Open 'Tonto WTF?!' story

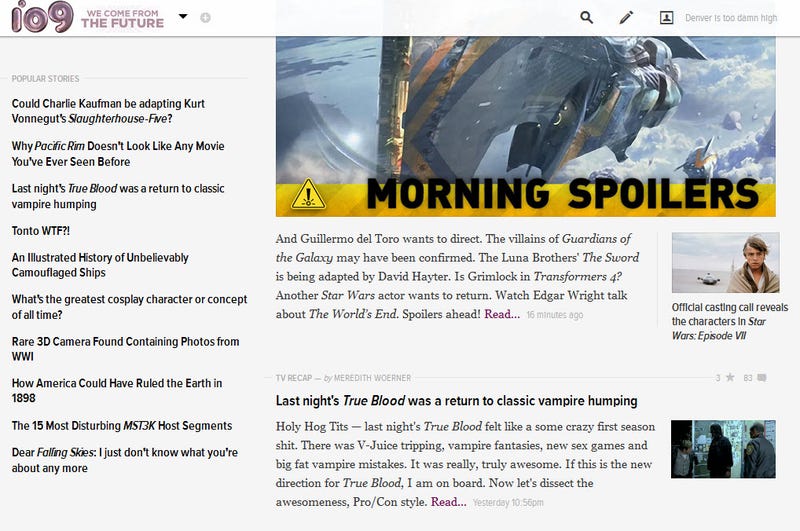click(41, 231)
